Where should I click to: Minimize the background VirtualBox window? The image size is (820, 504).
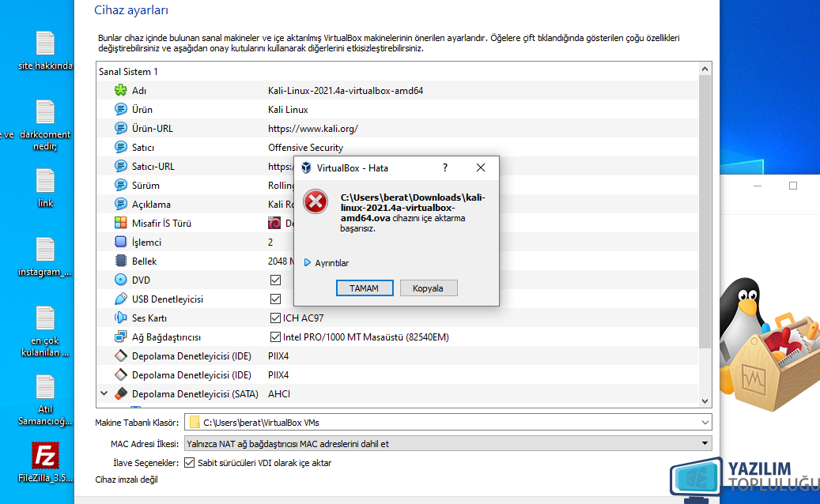click(758, 186)
